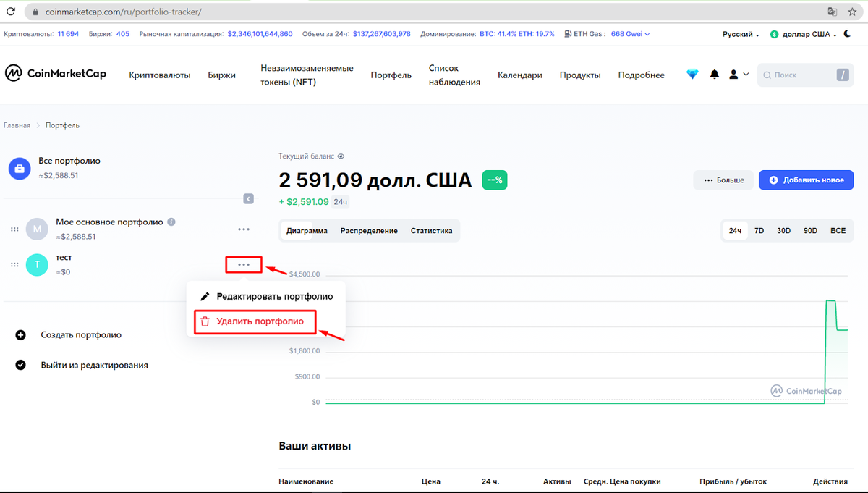The height and width of the screenshot is (493, 868).
Task: Select the М avatar of main portfolio
Action: [x=37, y=229]
